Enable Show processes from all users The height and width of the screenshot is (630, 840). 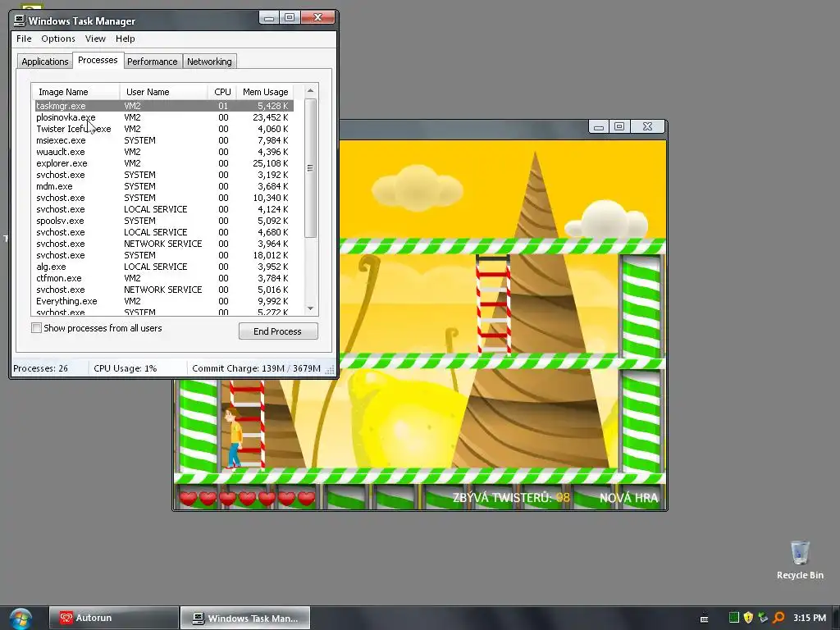tap(36, 328)
